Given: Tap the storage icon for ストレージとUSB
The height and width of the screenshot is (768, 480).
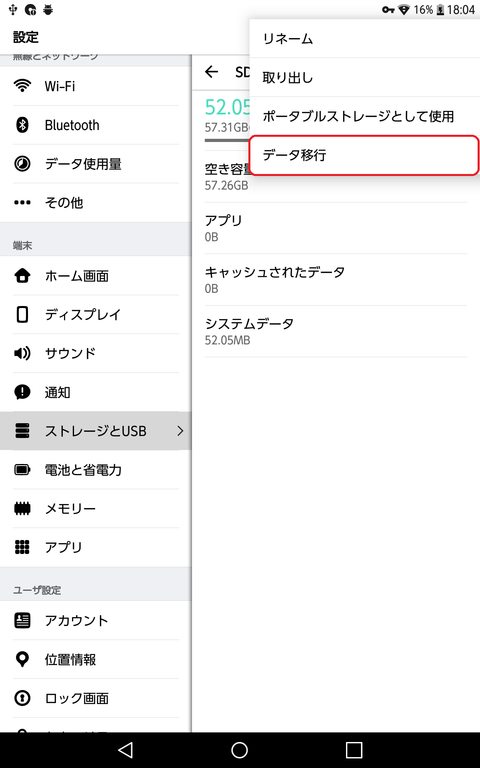Looking at the screenshot, I should (x=22, y=431).
